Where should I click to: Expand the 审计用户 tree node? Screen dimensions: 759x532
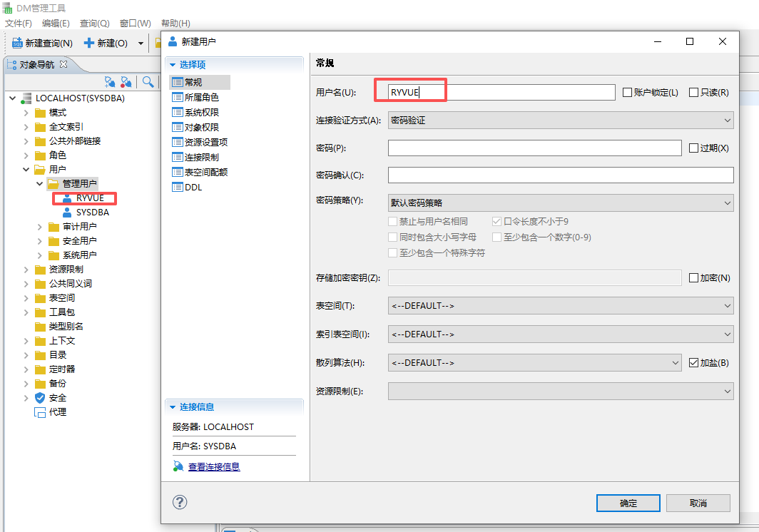[x=40, y=227]
